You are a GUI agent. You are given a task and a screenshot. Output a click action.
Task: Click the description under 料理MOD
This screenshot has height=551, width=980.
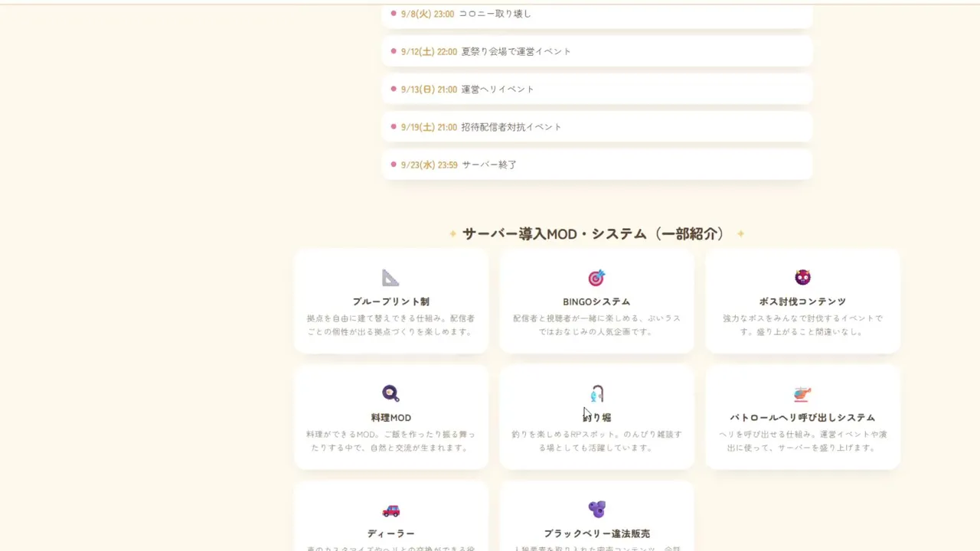pos(390,441)
